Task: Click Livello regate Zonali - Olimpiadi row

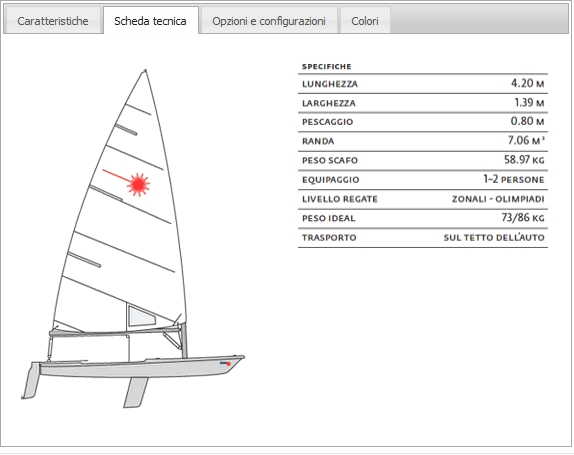Action: coord(423,199)
